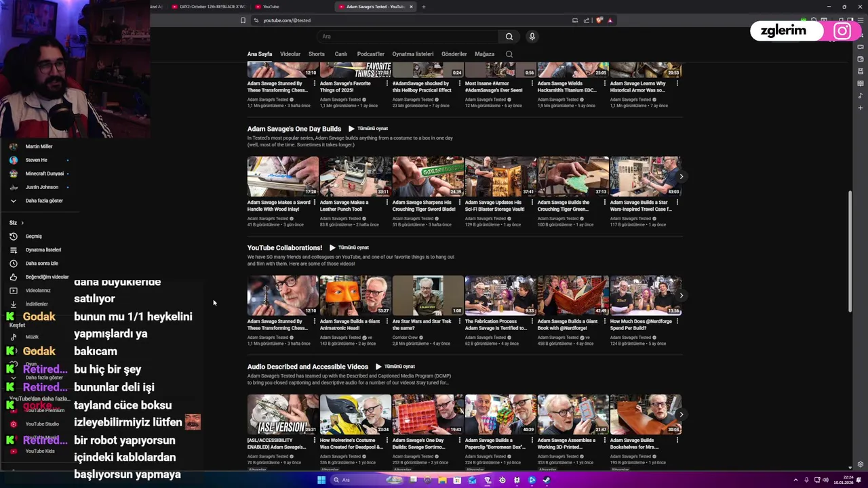The width and height of the screenshot is (868, 488).
Task: Open options for Giant Animatronic Head video
Action: [x=387, y=321]
